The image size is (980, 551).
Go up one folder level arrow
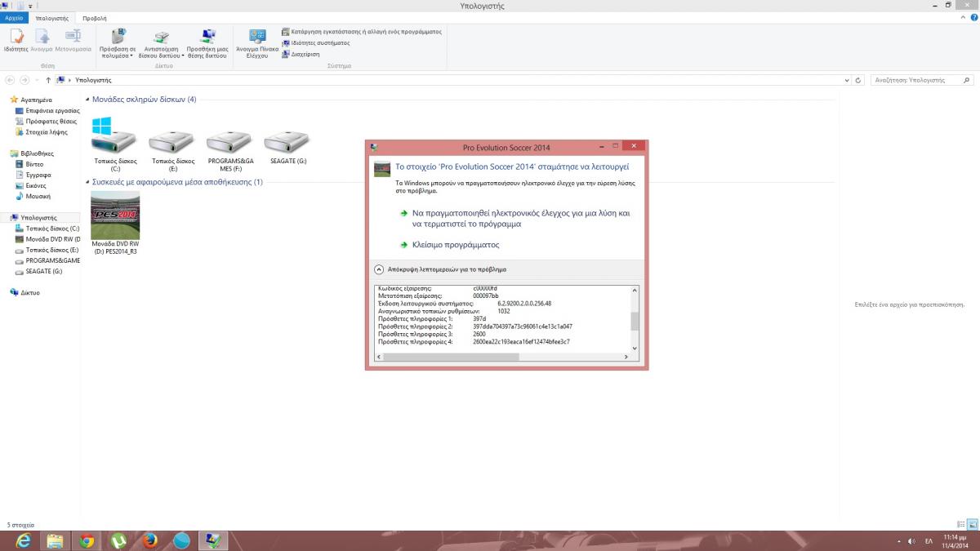point(49,80)
